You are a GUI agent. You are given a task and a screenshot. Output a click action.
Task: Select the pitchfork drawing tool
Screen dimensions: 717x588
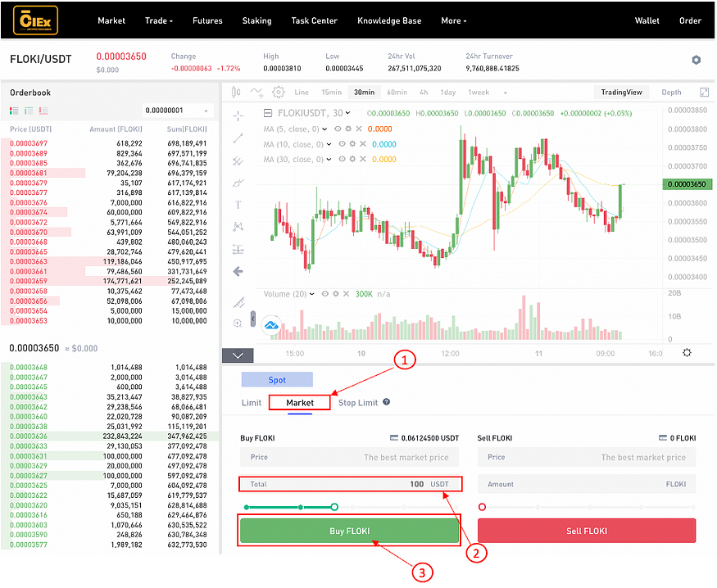click(238, 161)
